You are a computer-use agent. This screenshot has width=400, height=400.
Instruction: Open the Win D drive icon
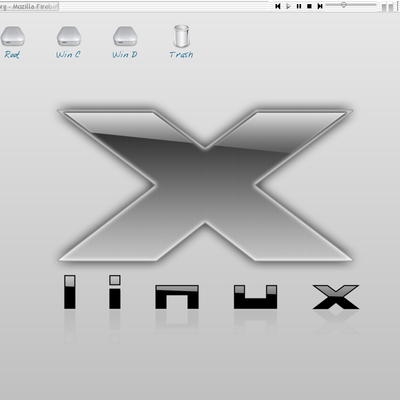[x=125, y=36]
